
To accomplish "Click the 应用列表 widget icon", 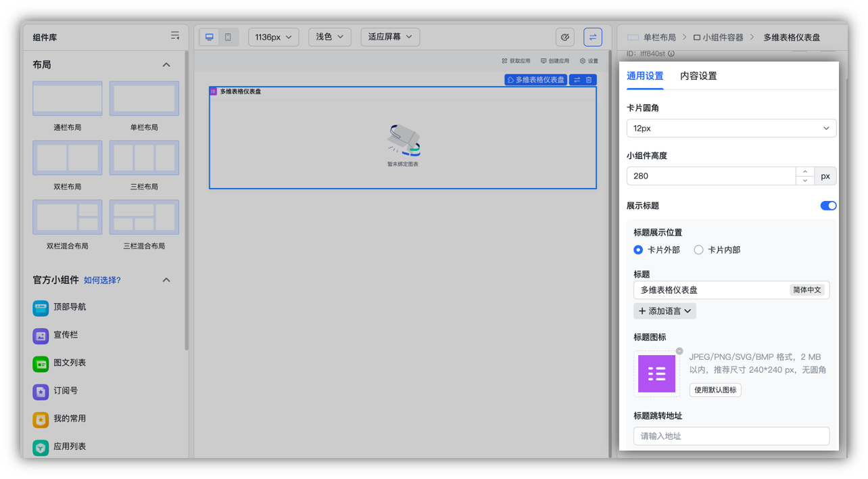I will click(41, 447).
